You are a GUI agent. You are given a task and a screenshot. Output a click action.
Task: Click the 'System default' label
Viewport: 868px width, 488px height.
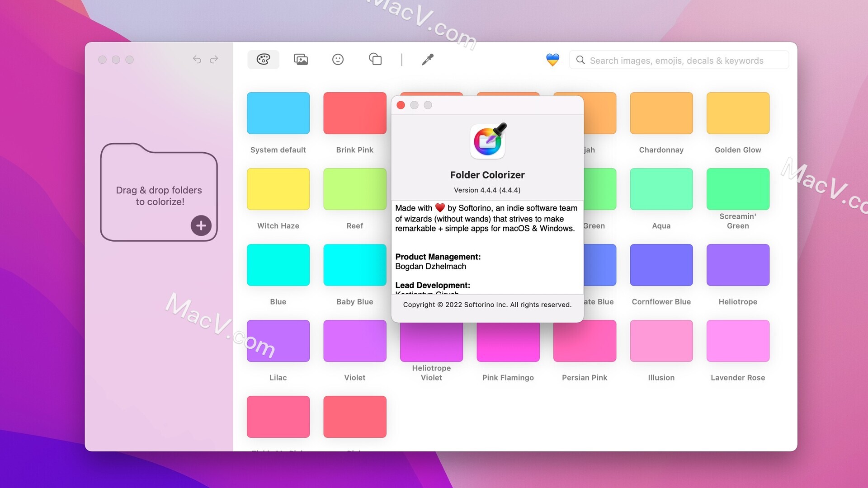(278, 150)
